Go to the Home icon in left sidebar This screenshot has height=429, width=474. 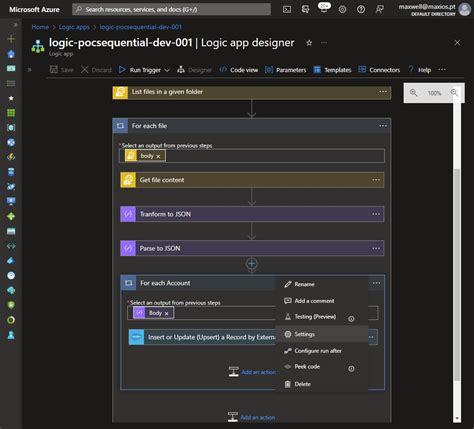tap(11, 54)
